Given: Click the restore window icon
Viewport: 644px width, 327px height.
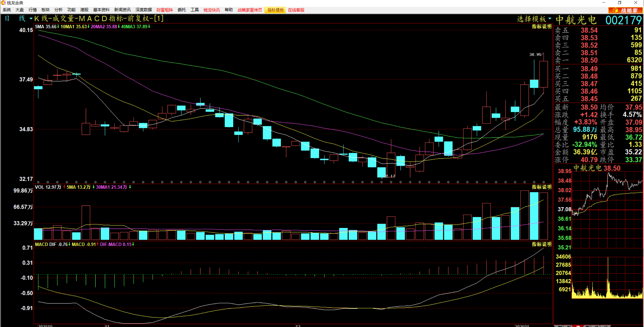Looking at the screenshot, I should [x=619, y=3].
